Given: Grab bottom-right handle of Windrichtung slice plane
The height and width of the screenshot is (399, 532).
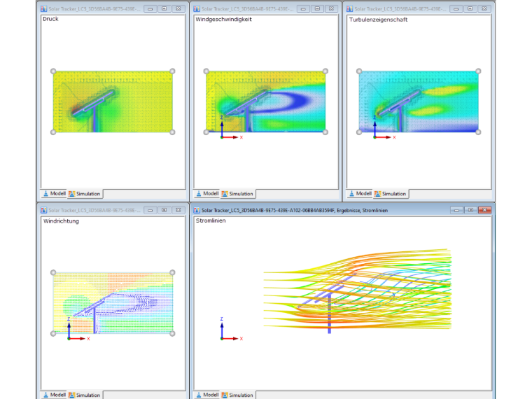Looking at the screenshot, I should (172, 333).
